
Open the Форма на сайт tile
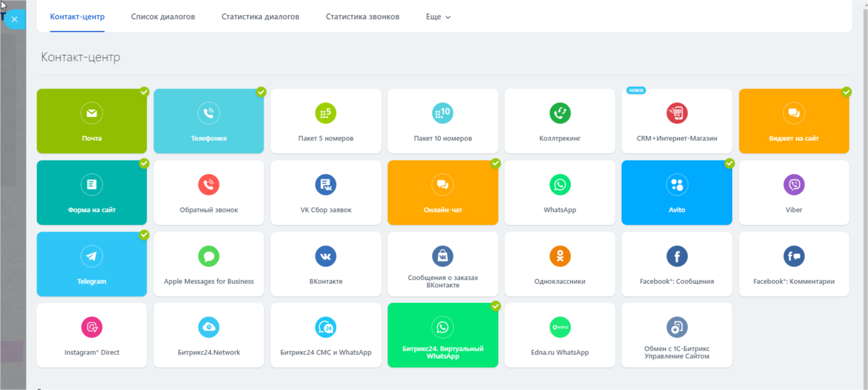tap(92, 193)
